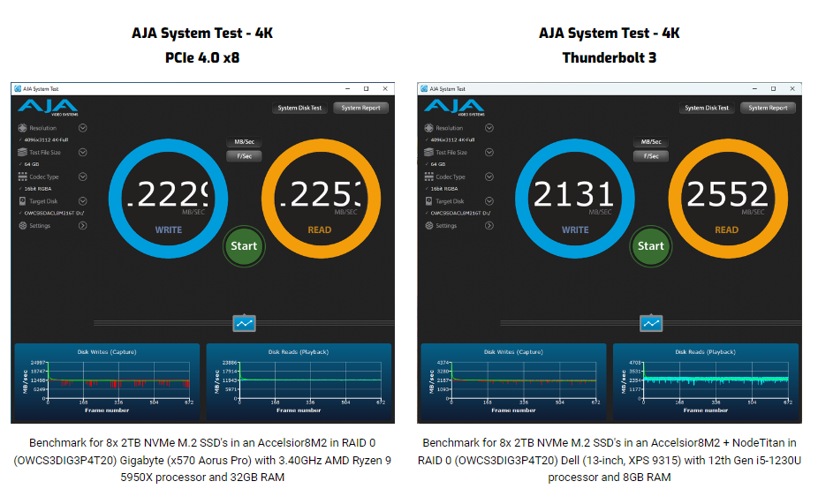Screen dimensions: 818x504
Task: Click the Target Disk icon in the right window
Action: click(x=428, y=201)
